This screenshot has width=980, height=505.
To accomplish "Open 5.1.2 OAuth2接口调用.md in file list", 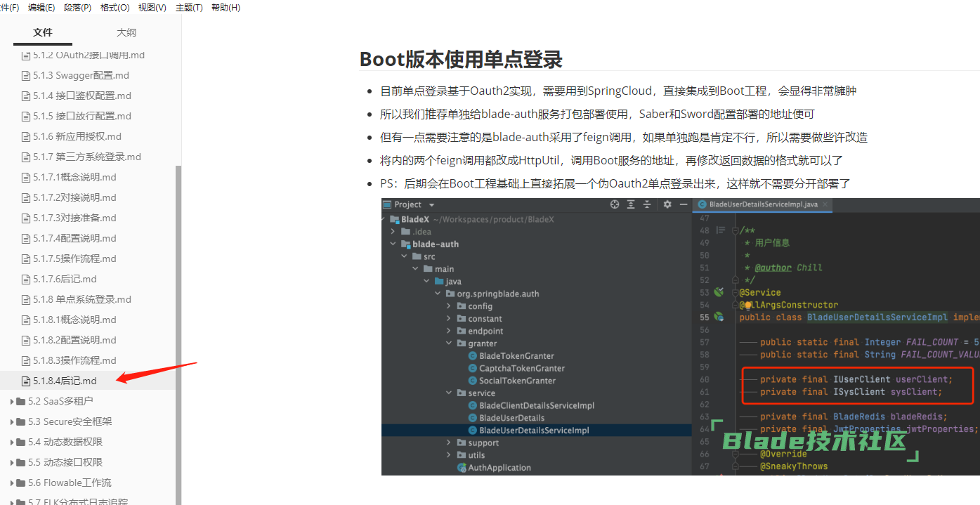I will [89, 55].
